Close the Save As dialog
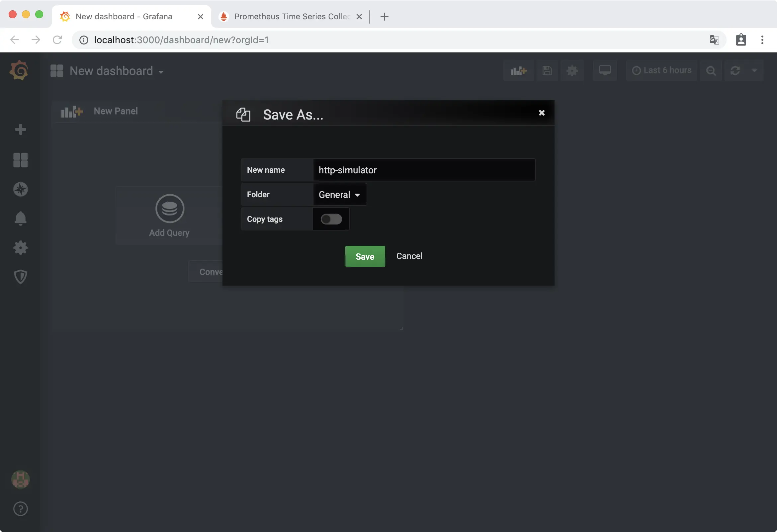 point(542,113)
